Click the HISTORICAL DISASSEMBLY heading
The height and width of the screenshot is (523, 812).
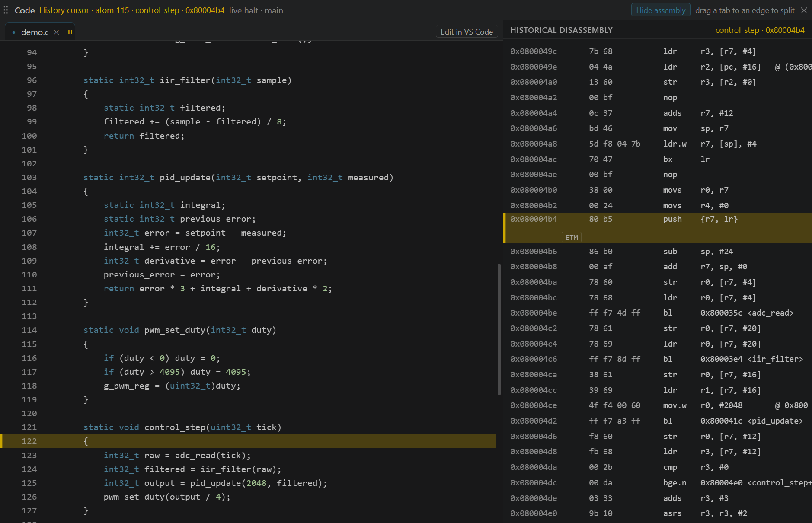pyautogui.click(x=561, y=30)
